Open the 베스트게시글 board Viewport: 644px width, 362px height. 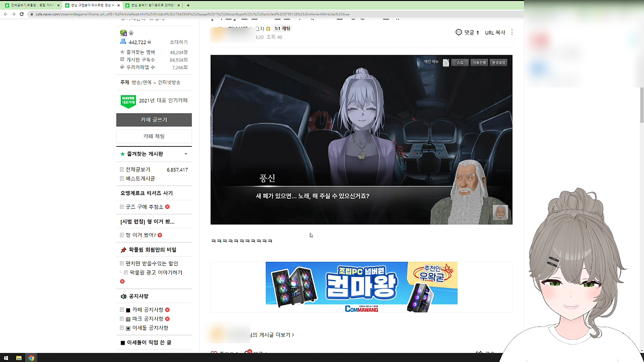point(140,179)
